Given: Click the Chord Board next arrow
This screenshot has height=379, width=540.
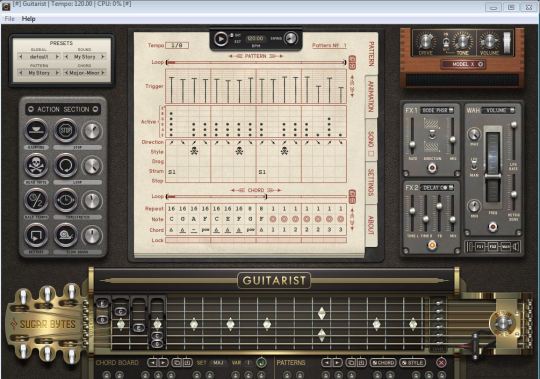Looking at the screenshot, I should (x=163, y=362).
